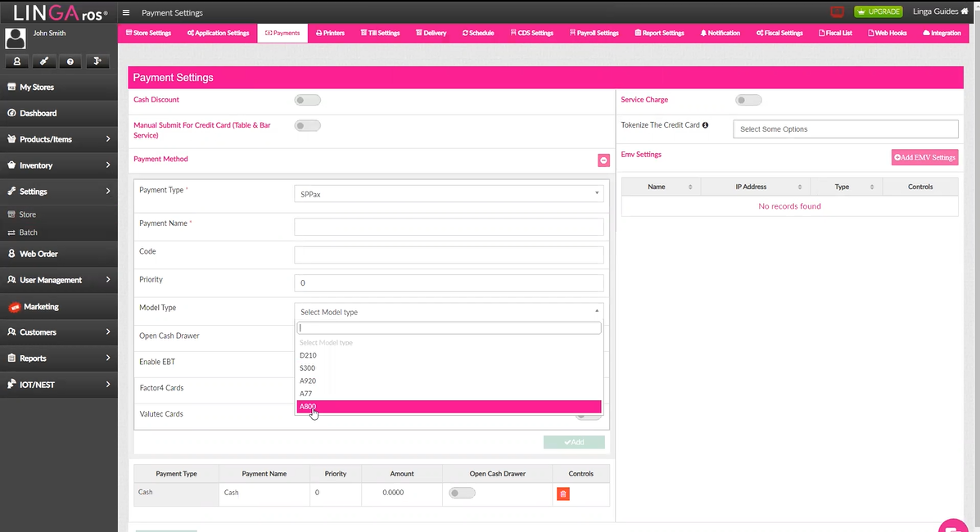Expand Reports menu in sidebar
The image size is (980, 532).
click(59, 358)
